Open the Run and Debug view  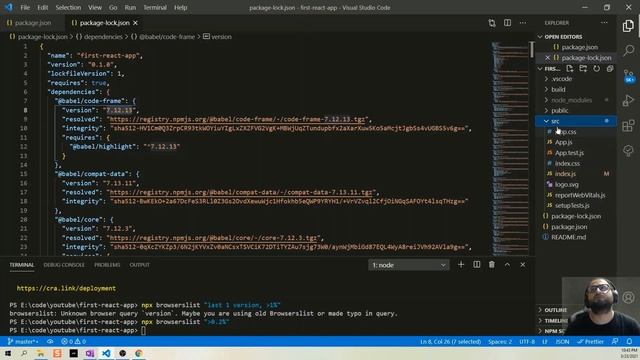click(628, 100)
